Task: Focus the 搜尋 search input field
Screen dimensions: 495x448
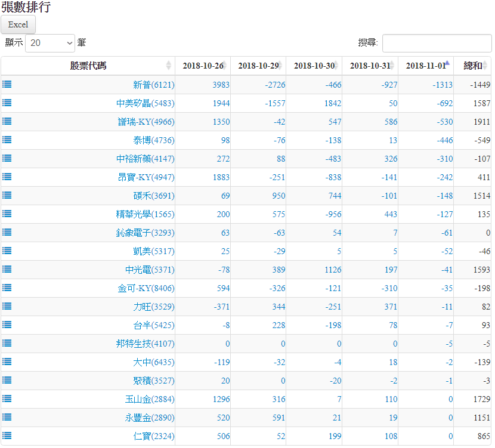Action: tap(437, 43)
